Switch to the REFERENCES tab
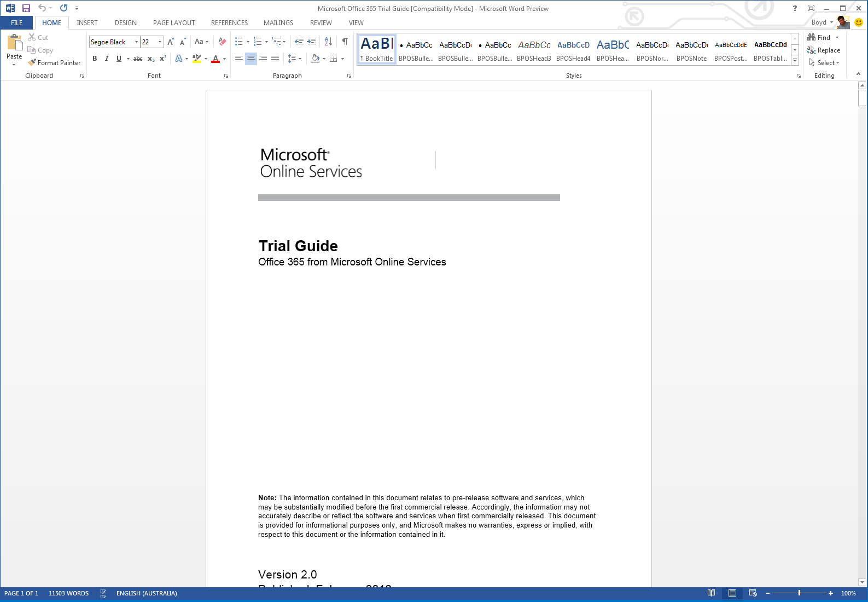868x602 pixels. [229, 22]
